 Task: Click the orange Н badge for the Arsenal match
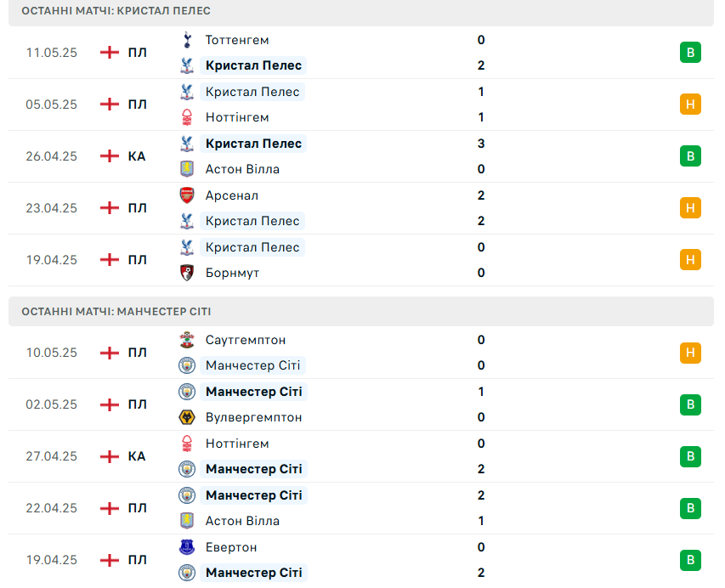[x=690, y=208]
